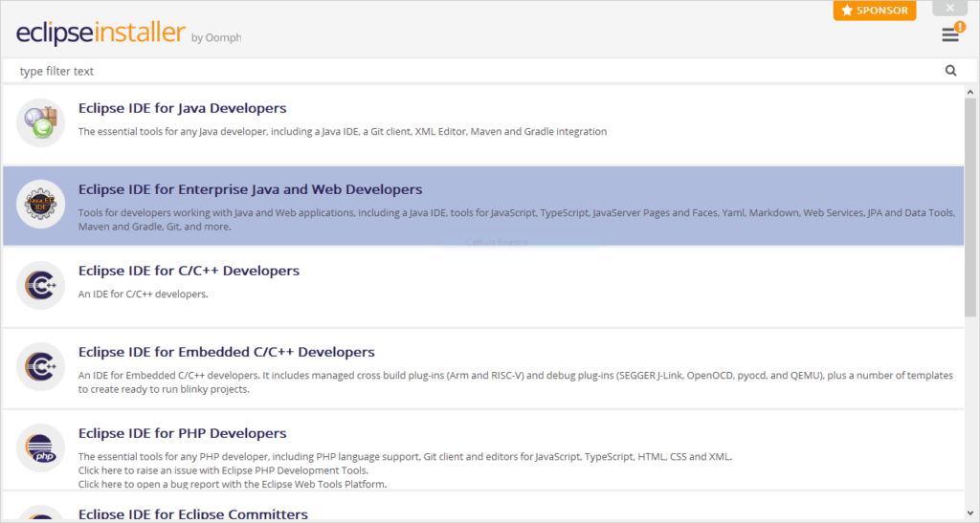Click the scrollbar down arrow
980x523 pixels.
coord(970,514)
